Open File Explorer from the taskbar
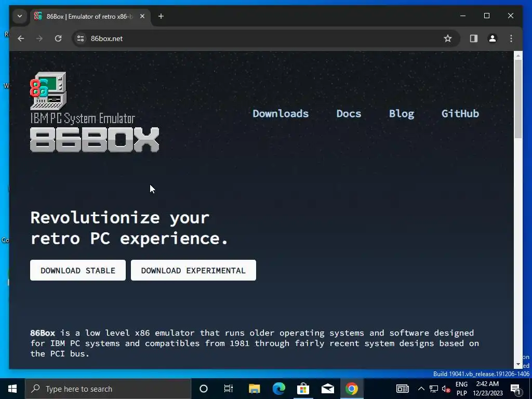 254,389
